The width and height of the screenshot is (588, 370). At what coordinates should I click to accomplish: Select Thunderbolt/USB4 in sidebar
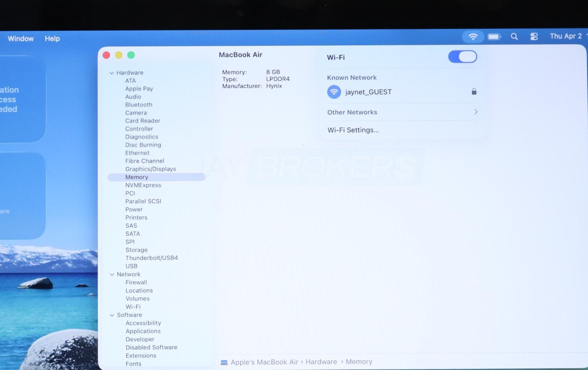[x=151, y=258]
